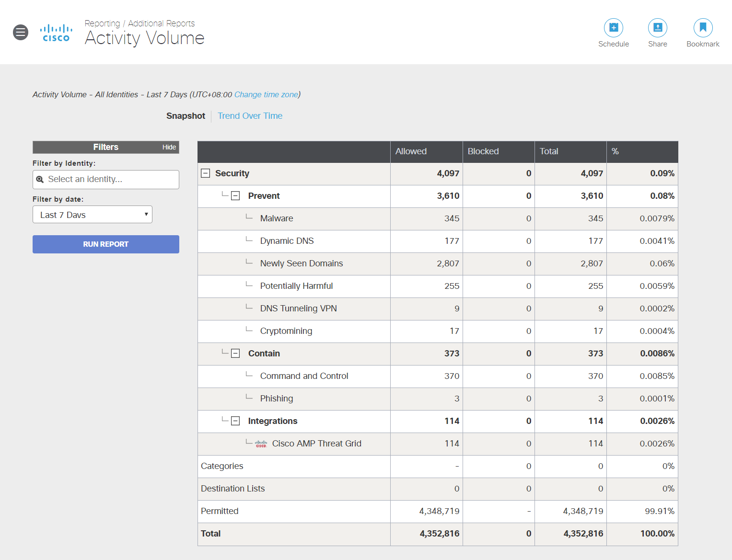Open the Filter by date dropdown
The width and height of the screenshot is (732, 560).
pos(92,214)
